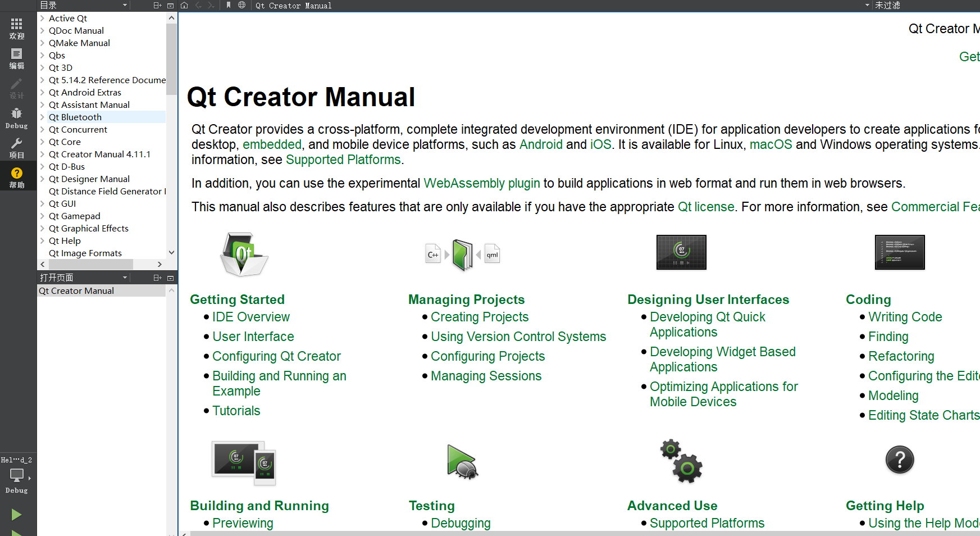
Task: Open the Debugging link under Testing
Action: pyautogui.click(x=461, y=523)
